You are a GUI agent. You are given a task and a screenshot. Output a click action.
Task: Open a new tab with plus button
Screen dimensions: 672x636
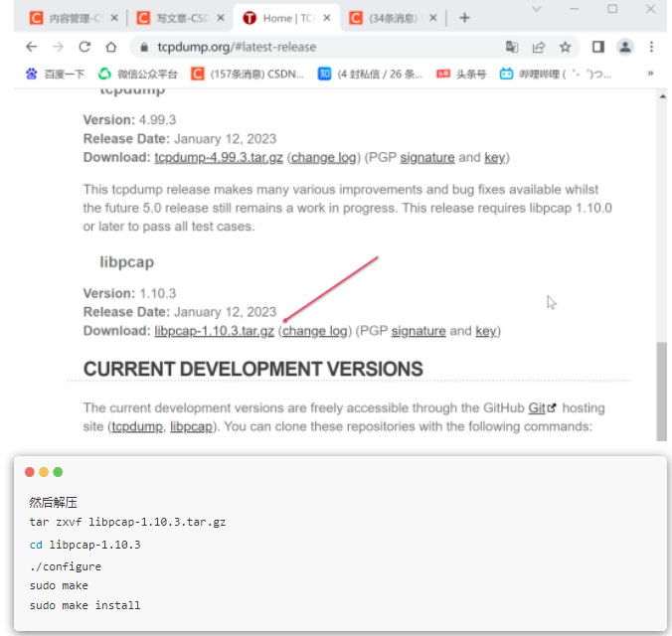point(464,18)
